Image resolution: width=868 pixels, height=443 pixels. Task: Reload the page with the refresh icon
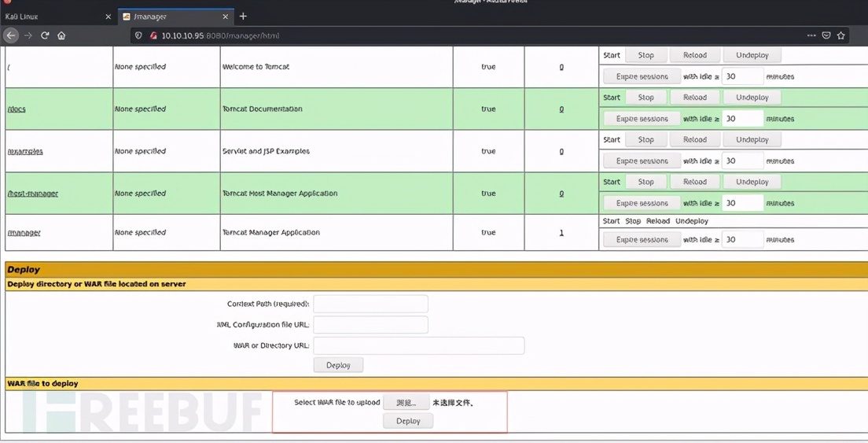pos(45,35)
